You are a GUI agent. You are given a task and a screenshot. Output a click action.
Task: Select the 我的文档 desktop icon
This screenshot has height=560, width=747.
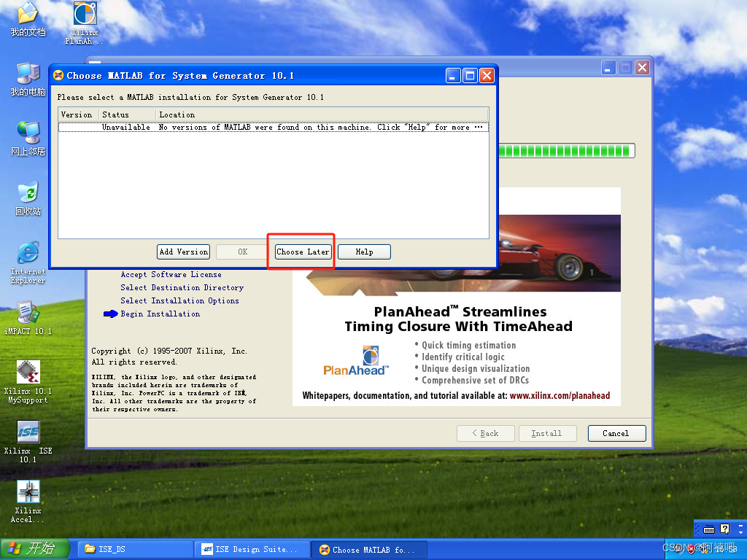(x=28, y=20)
